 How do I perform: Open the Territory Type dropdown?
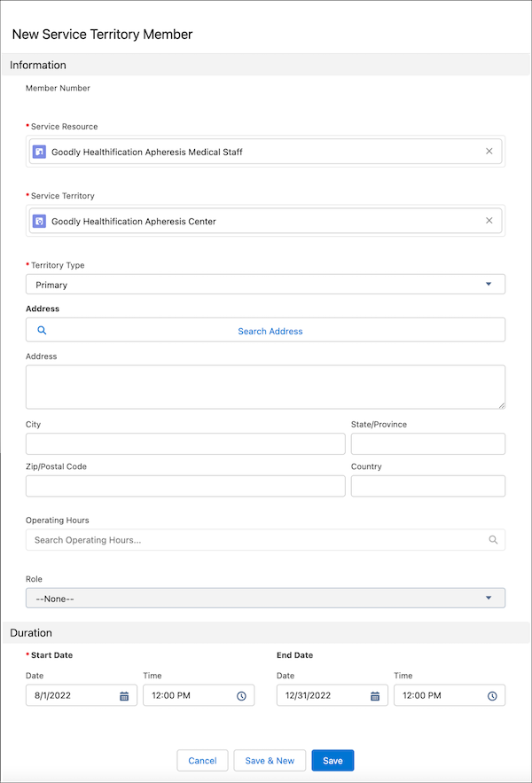point(266,284)
